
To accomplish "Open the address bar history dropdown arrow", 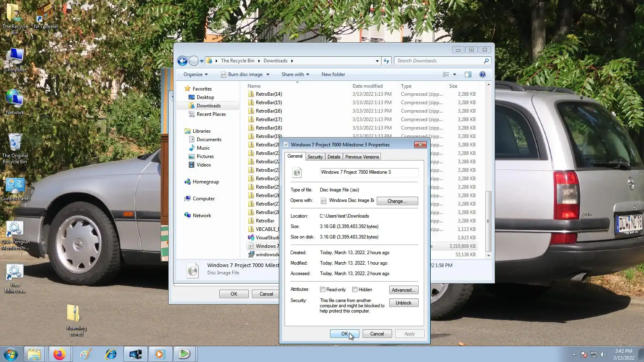I will [377, 61].
